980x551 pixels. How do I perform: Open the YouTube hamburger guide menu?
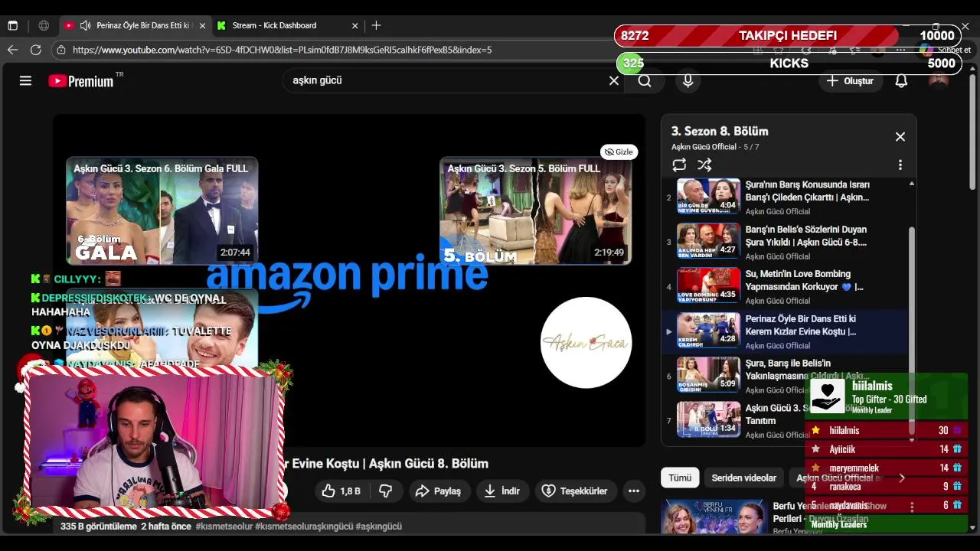[25, 80]
